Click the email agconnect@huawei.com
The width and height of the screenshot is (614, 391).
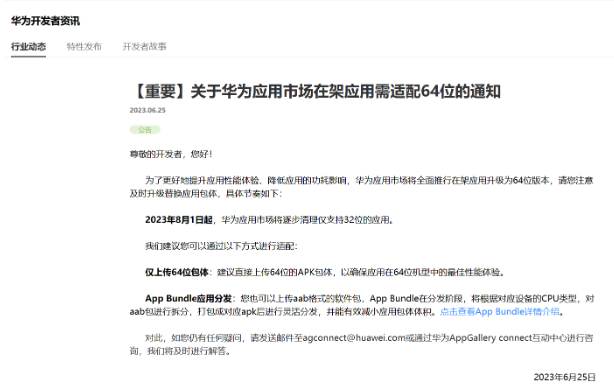[x=354, y=338]
